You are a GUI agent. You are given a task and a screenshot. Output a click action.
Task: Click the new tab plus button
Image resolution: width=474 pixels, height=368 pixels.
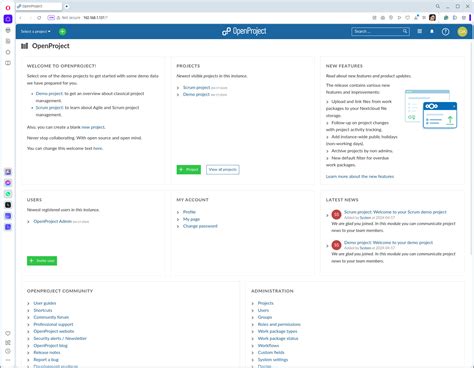67,6
